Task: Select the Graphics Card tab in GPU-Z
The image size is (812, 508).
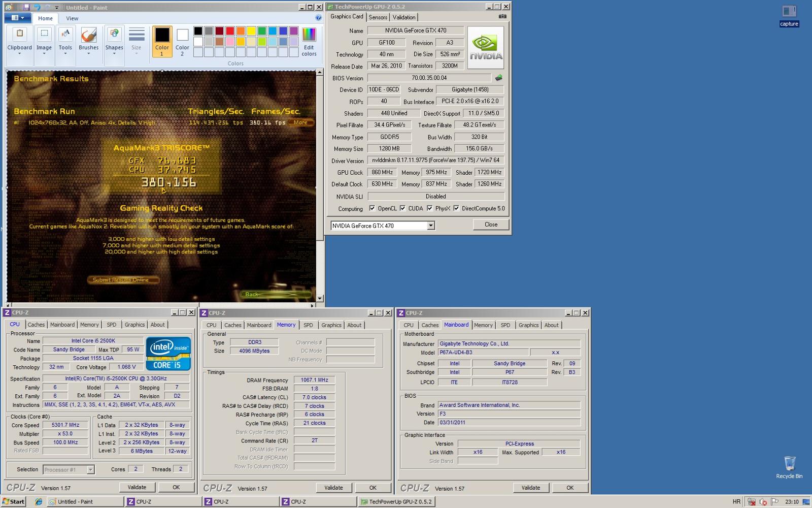Action: click(347, 17)
